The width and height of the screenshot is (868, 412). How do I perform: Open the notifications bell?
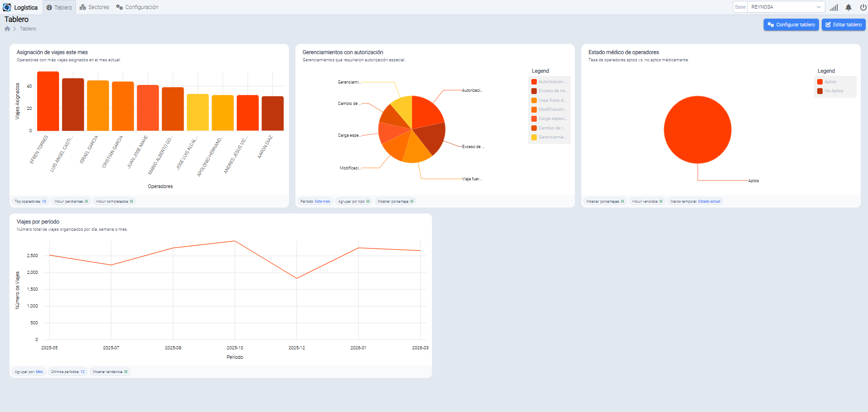[x=848, y=7]
